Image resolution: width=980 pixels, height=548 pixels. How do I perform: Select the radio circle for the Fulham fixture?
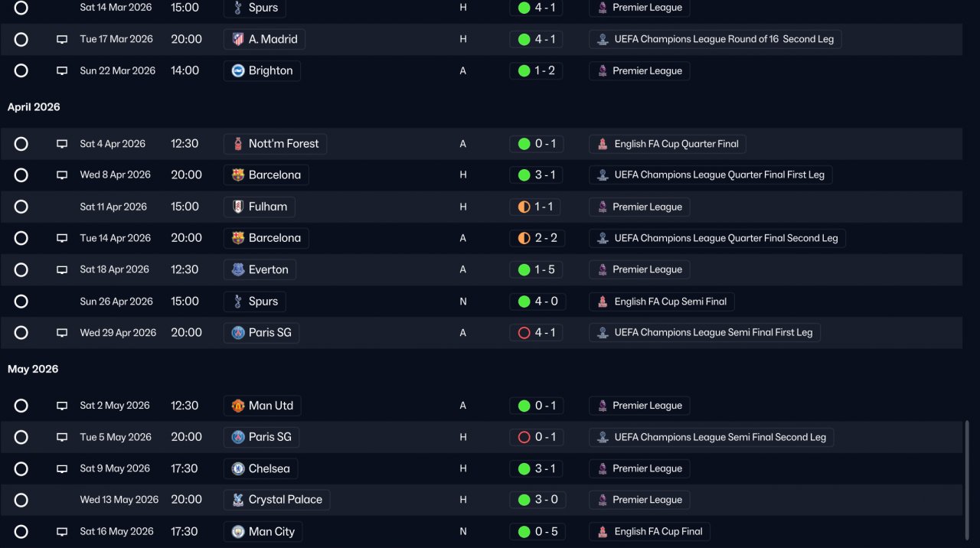[21, 207]
